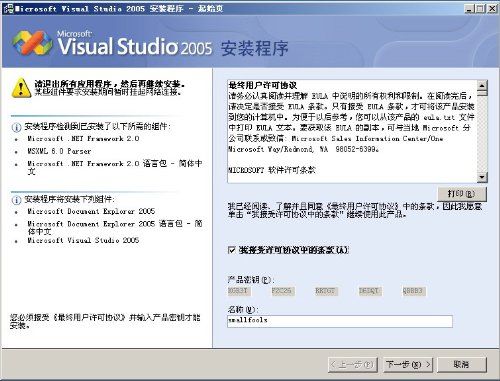Screen dimensions: 500x381
Task: Click the 产品密钥 (Product key) label
Action: tap(250, 279)
